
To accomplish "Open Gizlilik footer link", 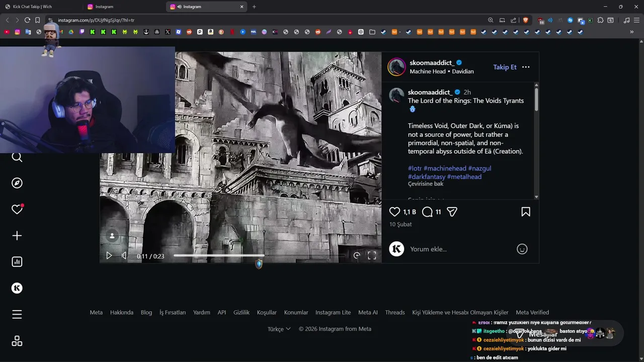I will pyautogui.click(x=242, y=312).
